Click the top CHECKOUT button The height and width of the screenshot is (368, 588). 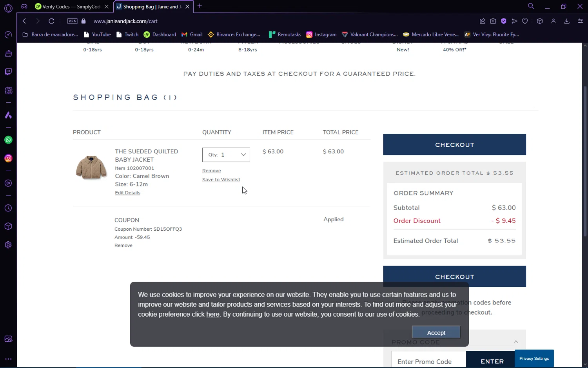pyautogui.click(x=454, y=144)
